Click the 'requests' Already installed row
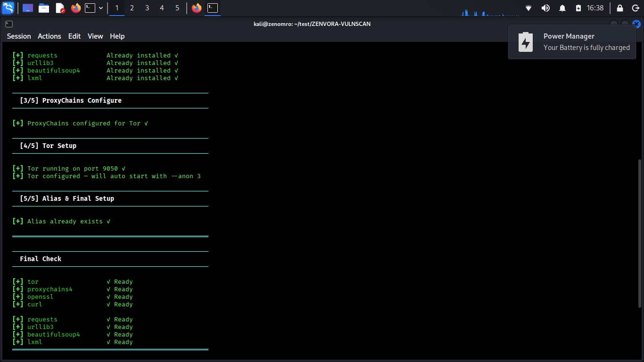The image size is (644, 362). click(95, 55)
